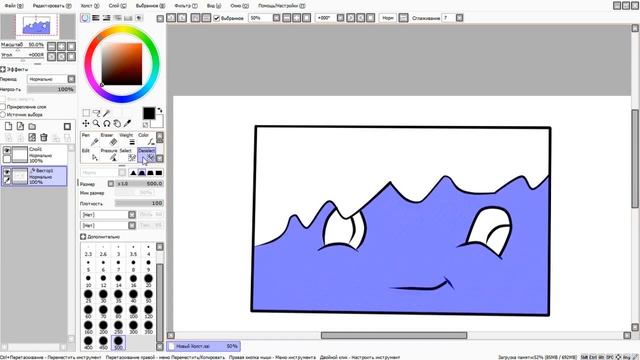Click the horizontal canvas scrollbar
Viewport: 640px width, 360px height.
click(394, 336)
